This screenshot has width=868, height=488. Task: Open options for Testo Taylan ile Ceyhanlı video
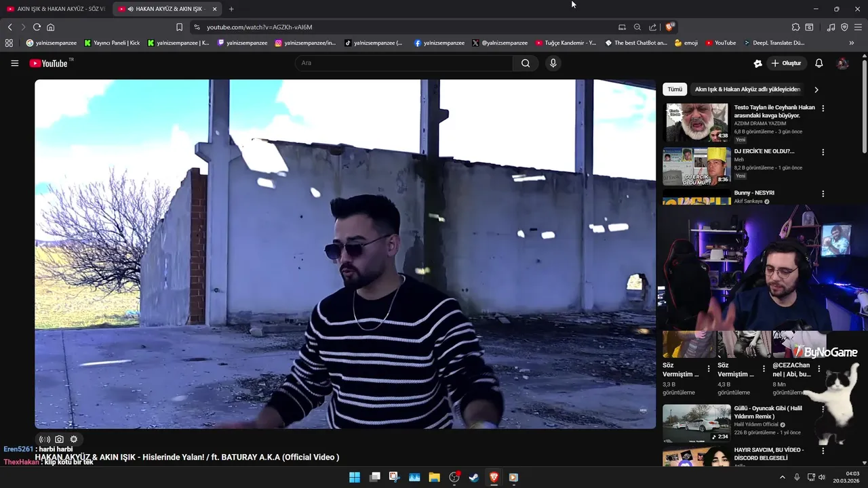pos(823,108)
